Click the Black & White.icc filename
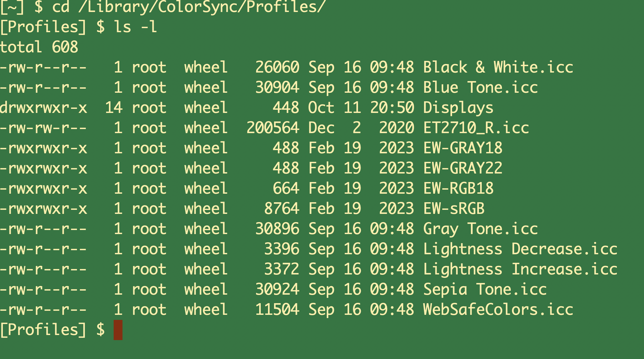Screen dimensions: 644x359 tap(498, 67)
